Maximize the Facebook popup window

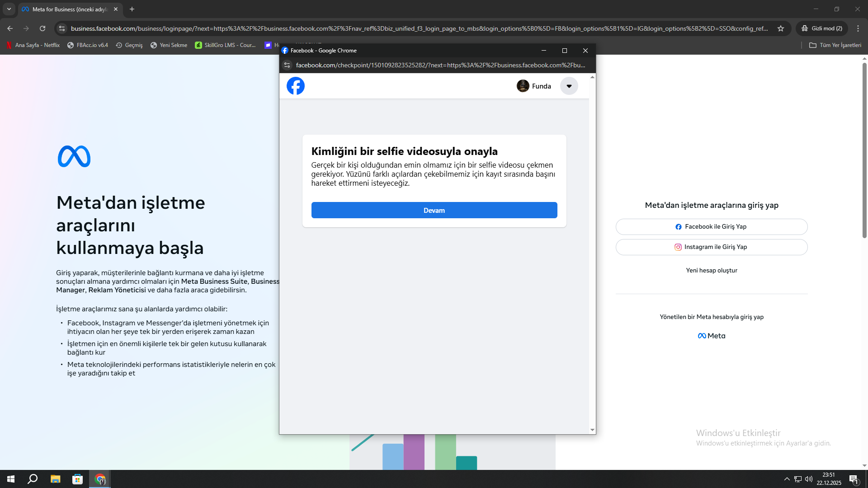(565, 51)
